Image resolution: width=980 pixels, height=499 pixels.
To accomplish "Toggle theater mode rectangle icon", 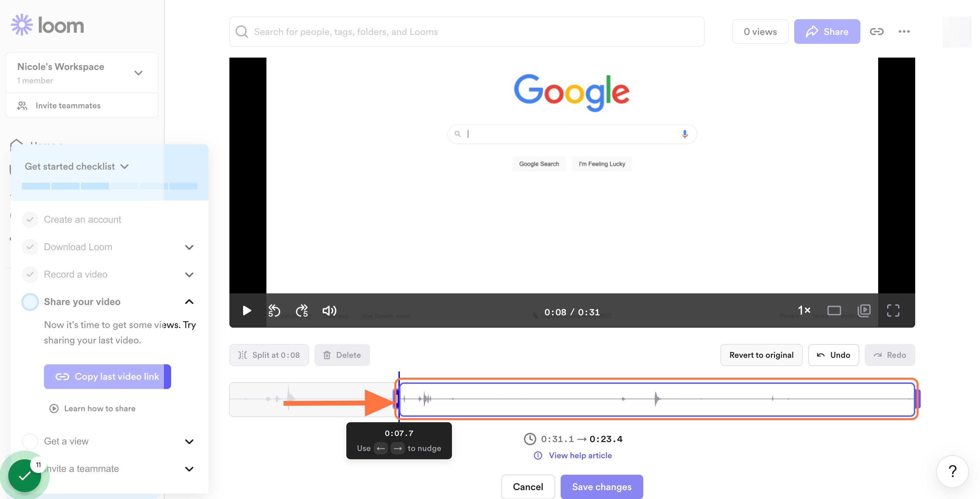I will 834,311.
